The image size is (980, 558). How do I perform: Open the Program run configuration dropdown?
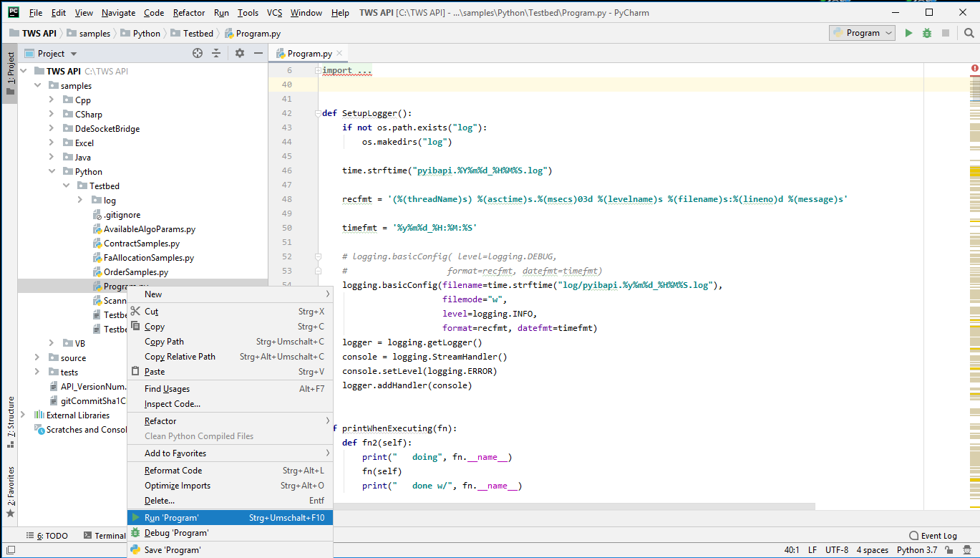click(x=863, y=33)
